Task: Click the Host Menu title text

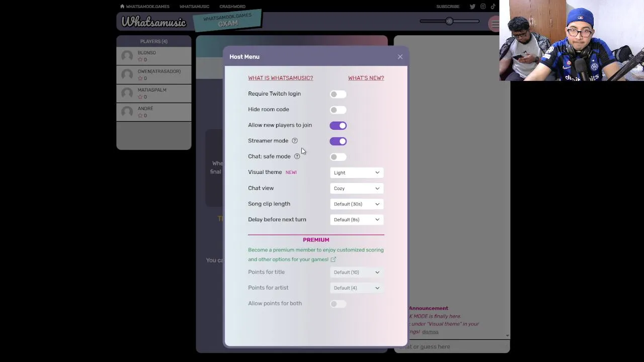Action: point(245,57)
